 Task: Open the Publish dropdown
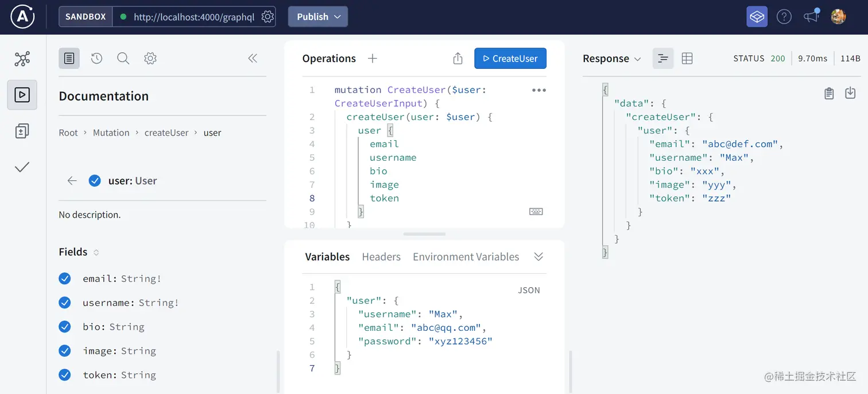[x=318, y=17]
